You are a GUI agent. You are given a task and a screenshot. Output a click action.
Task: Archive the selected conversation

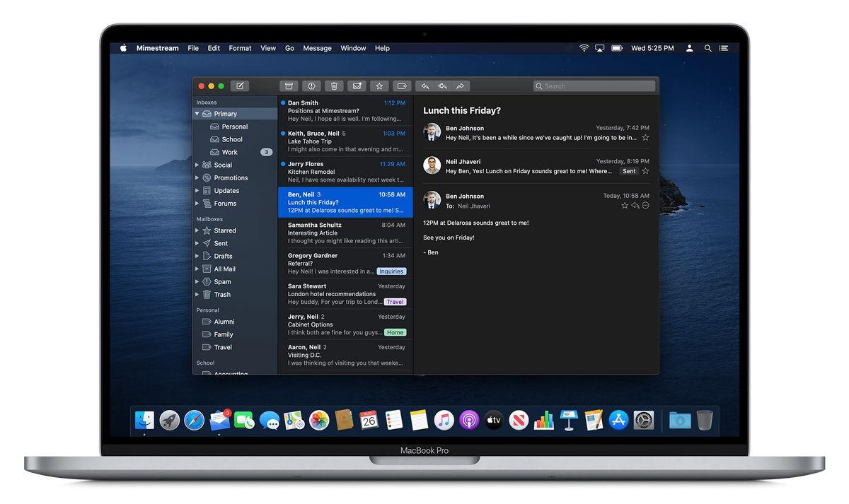point(288,86)
